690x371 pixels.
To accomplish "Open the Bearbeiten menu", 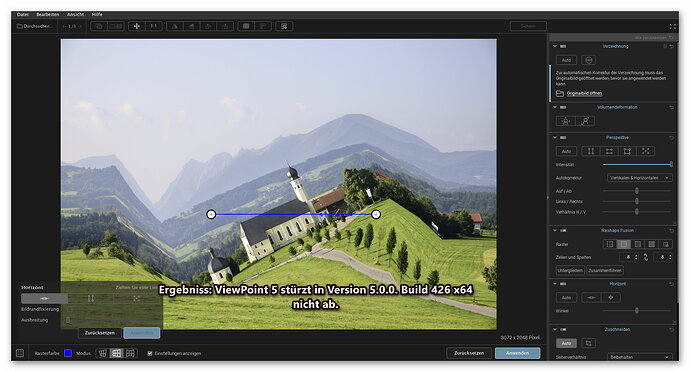I will pyautogui.click(x=48, y=15).
